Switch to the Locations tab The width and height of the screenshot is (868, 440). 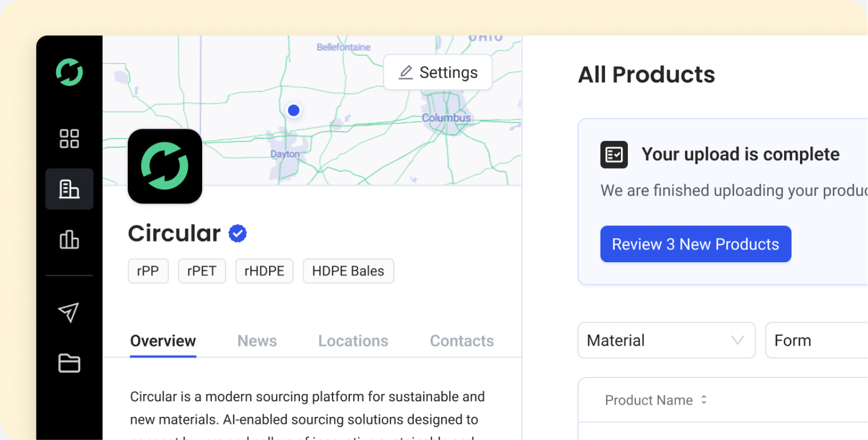point(353,341)
